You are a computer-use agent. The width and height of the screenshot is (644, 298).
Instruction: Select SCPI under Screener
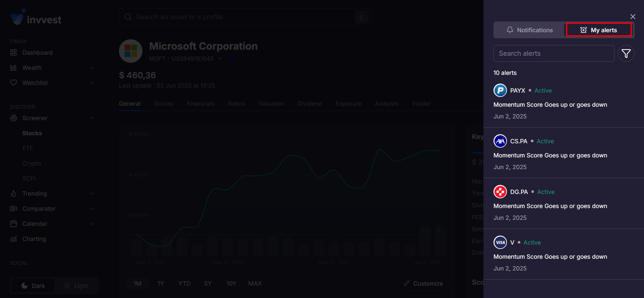click(x=29, y=179)
